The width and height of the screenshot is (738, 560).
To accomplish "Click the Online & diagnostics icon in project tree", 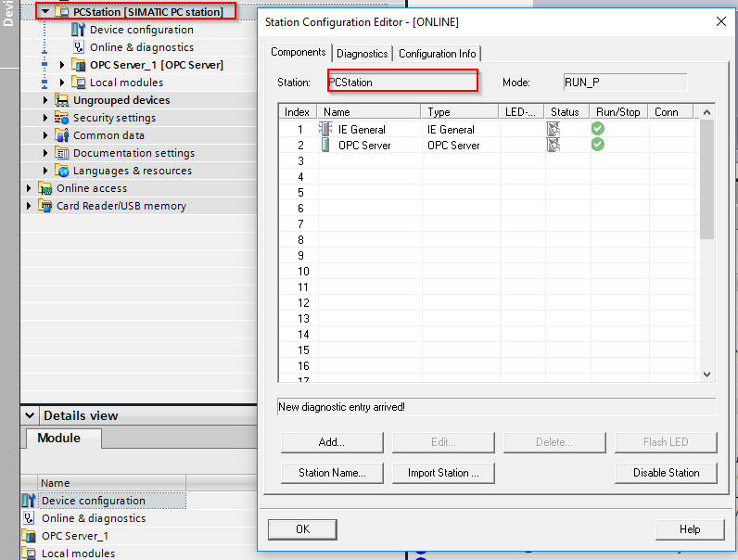I will click(x=78, y=47).
